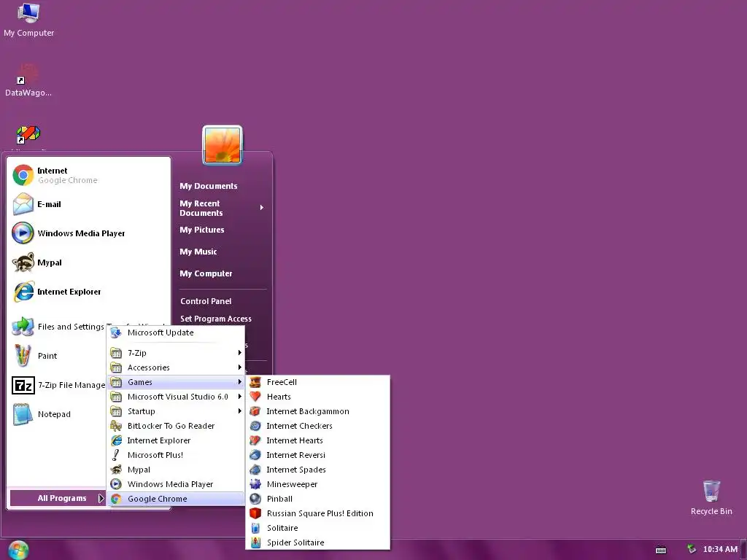This screenshot has height=560, width=747.
Task: Open the Minesweeper mine icon
Action: 255,484
